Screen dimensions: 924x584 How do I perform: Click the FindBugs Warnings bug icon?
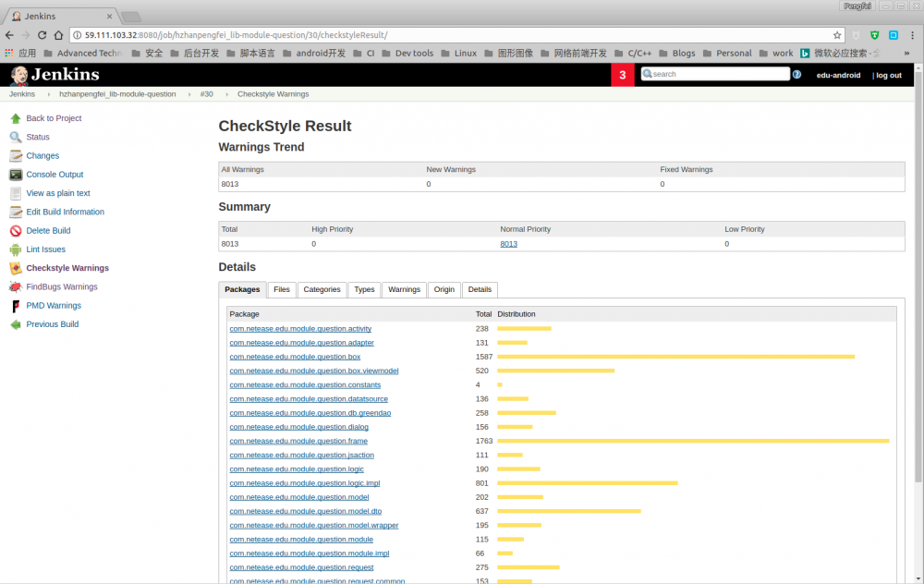[16, 287]
